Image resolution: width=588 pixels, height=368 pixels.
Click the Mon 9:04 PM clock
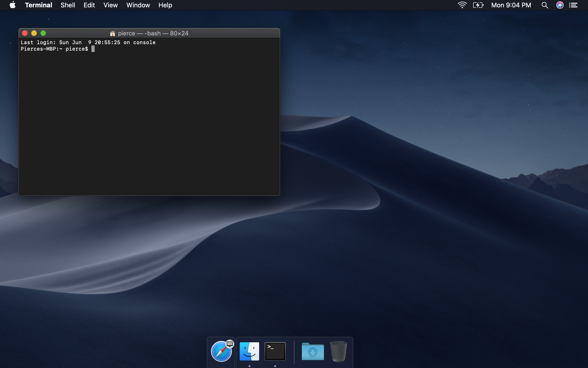[x=511, y=5]
